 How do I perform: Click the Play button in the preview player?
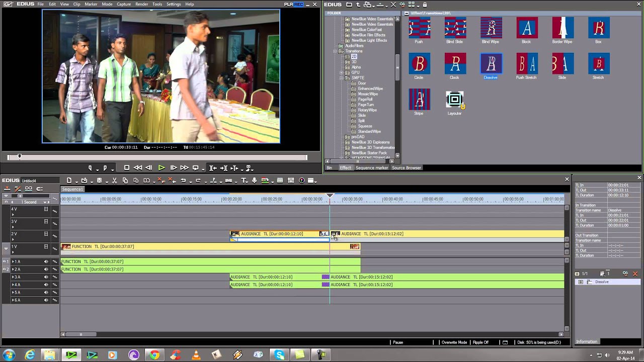(162, 168)
